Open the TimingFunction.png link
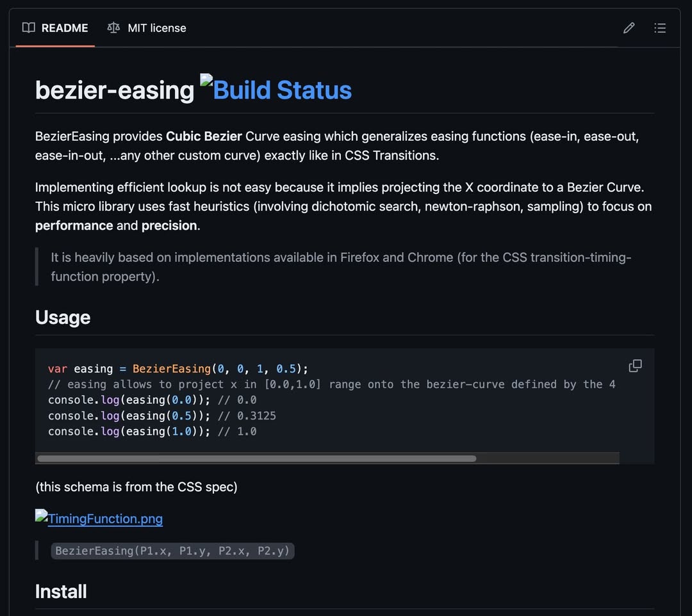692x616 pixels. coord(105,519)
